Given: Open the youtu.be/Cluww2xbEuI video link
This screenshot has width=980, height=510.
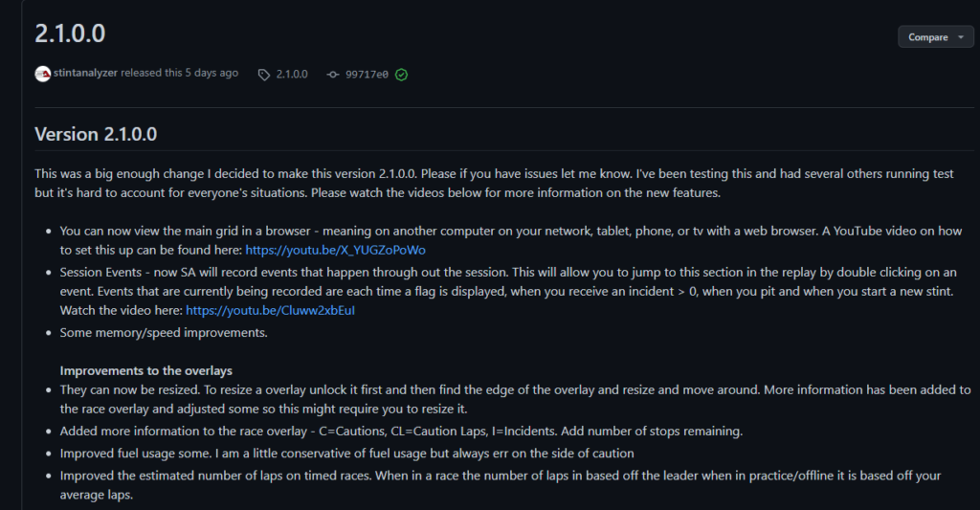Looking at the screenshot, I should click(x=270, y=311).
